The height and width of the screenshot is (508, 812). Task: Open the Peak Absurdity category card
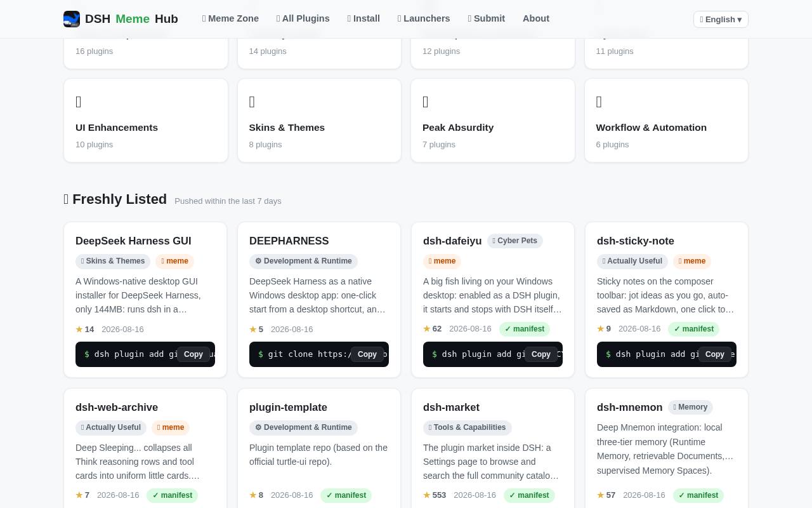tap(493, 121)
